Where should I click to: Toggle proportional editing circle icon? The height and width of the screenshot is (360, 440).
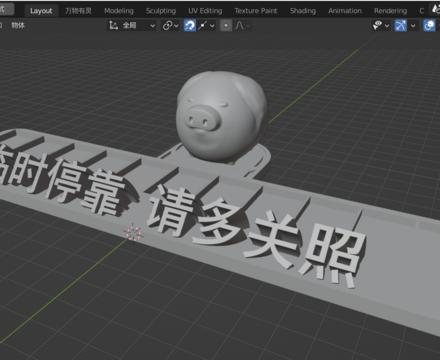point(226,26)
